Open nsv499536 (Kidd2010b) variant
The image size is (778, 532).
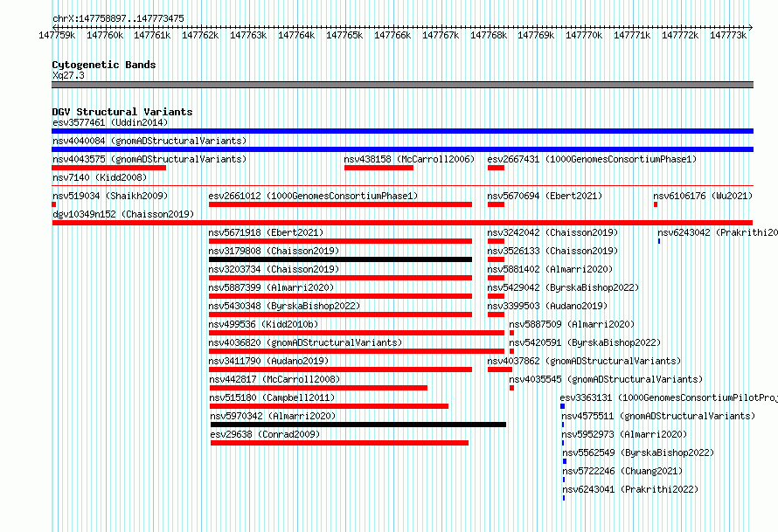coord(263,324)
